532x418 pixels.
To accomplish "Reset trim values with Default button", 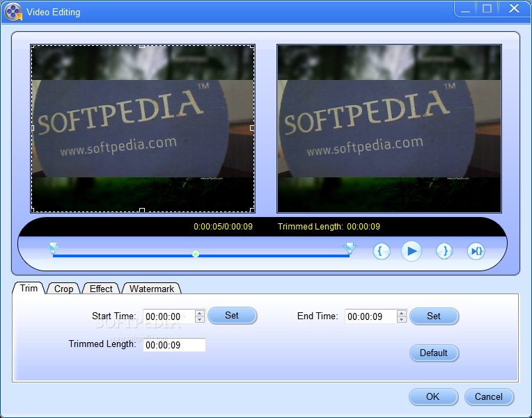I will click(x=434, y=353).
